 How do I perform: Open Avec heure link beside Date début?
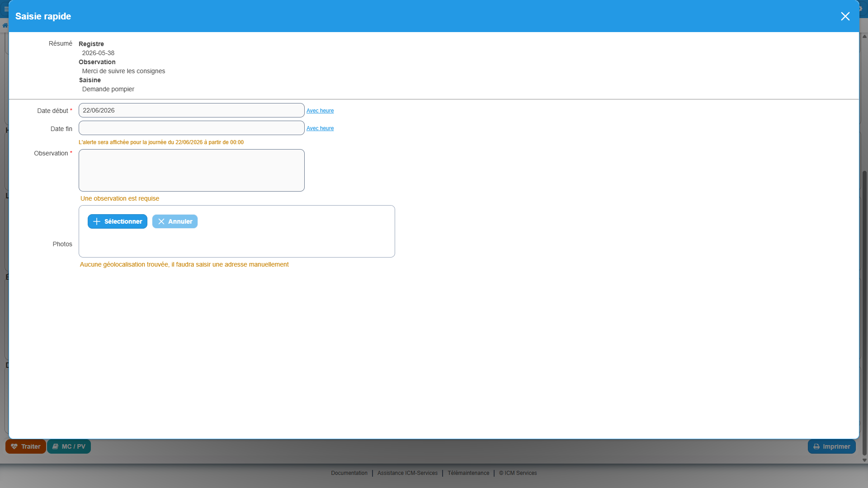(x=320, y=111)
